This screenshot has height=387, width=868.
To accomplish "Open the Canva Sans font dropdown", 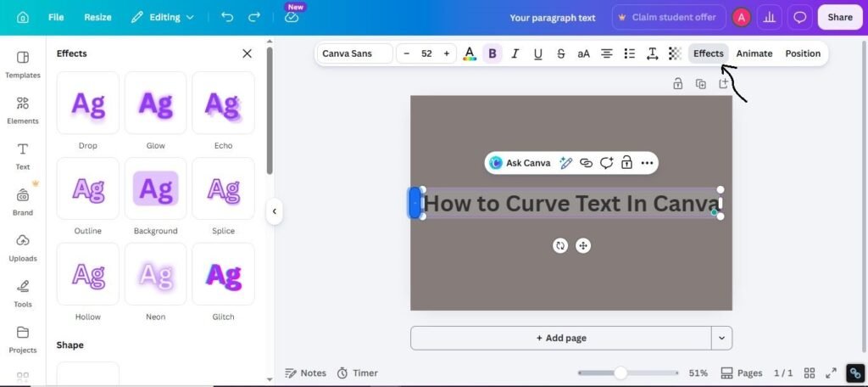I will point(355,53).
